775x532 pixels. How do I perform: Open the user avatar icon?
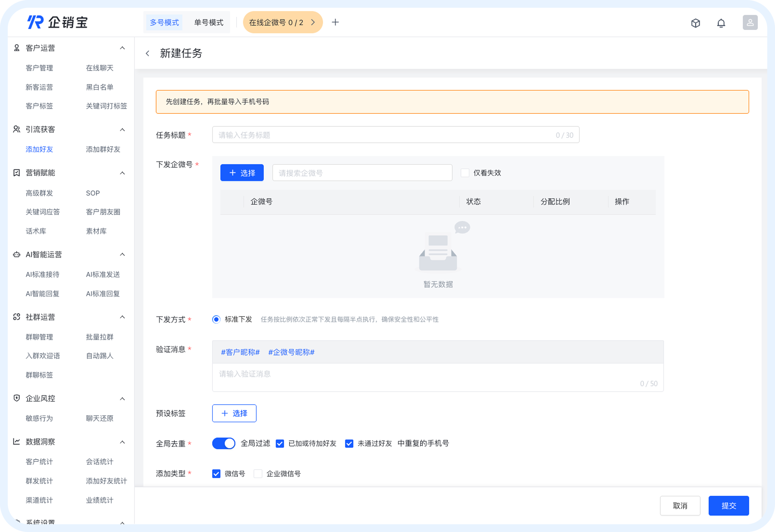point(750,23)
